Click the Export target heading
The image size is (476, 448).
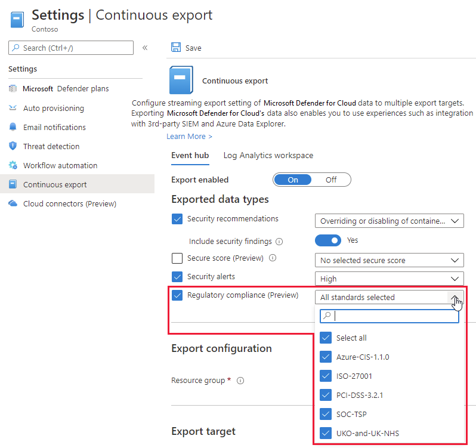click(x=203, y=431)
